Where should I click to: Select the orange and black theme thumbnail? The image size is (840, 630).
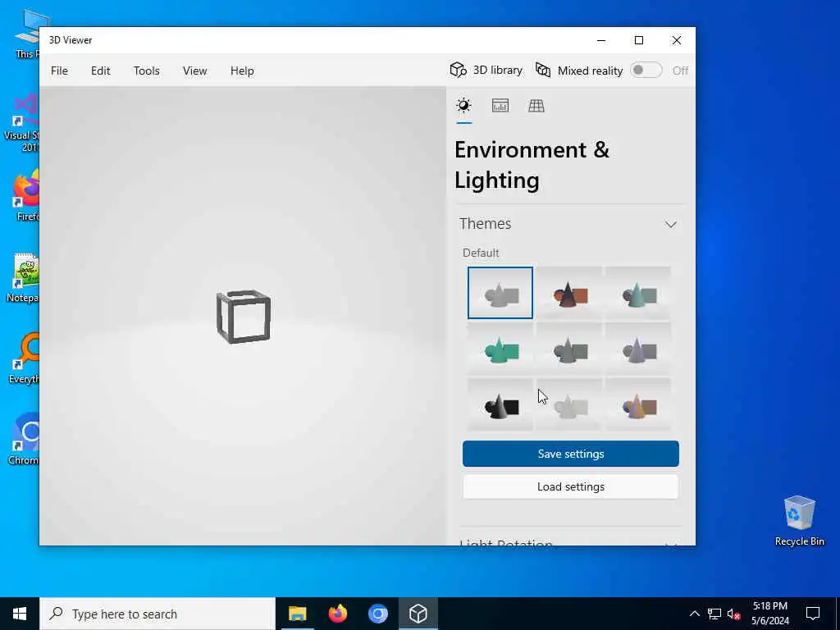pos(569,293)
